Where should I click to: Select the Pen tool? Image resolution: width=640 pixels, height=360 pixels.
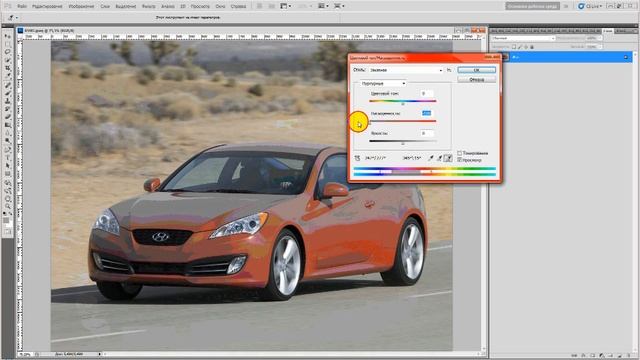tap(8, 151)
